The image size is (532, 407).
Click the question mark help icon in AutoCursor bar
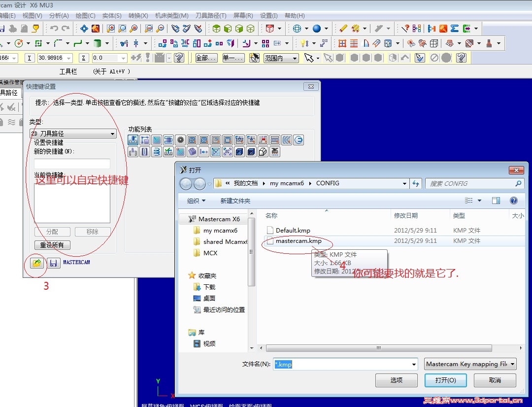[179, 58]
